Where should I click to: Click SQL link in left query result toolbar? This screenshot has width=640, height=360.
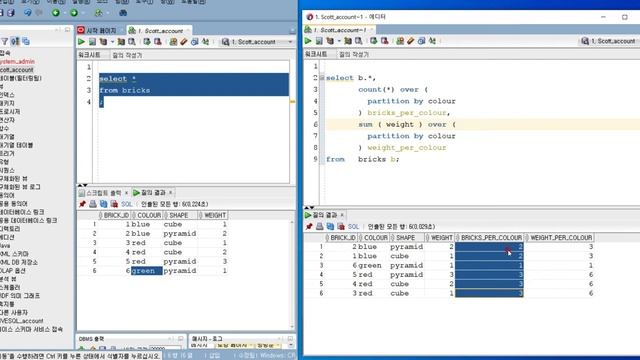(127, 204)
